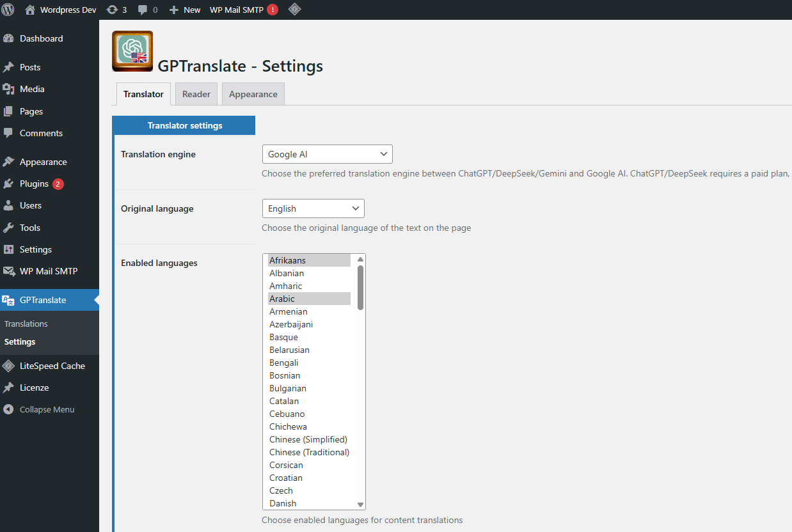
Task: Open the Dashboard menu label
Action: pos(42,38)
